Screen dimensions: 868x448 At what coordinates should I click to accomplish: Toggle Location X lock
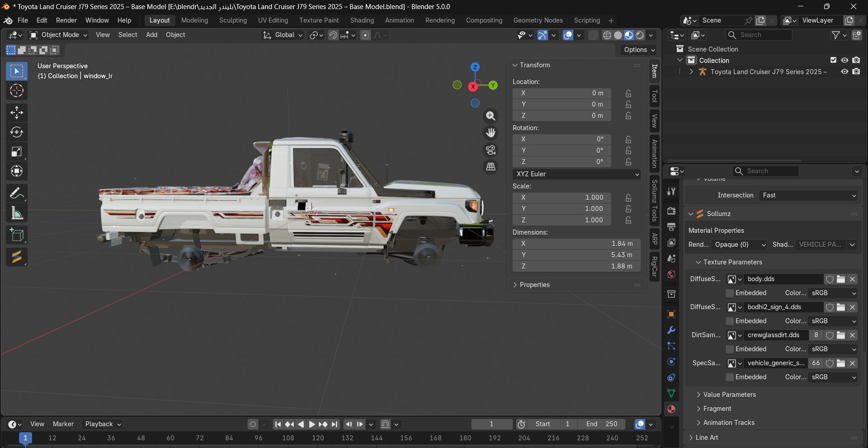pyautogui.click(x=628, y=93)
